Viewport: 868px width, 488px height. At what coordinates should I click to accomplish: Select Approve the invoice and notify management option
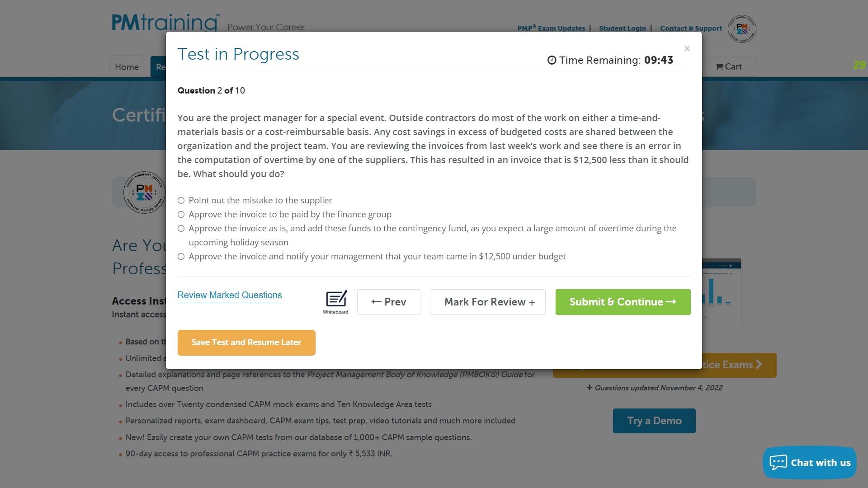point(181,256)
